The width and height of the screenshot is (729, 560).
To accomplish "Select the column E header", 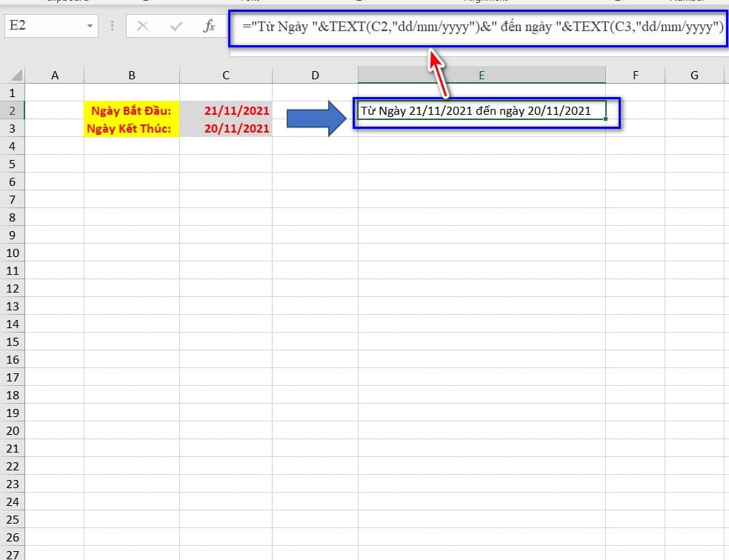I will point(482,75).
